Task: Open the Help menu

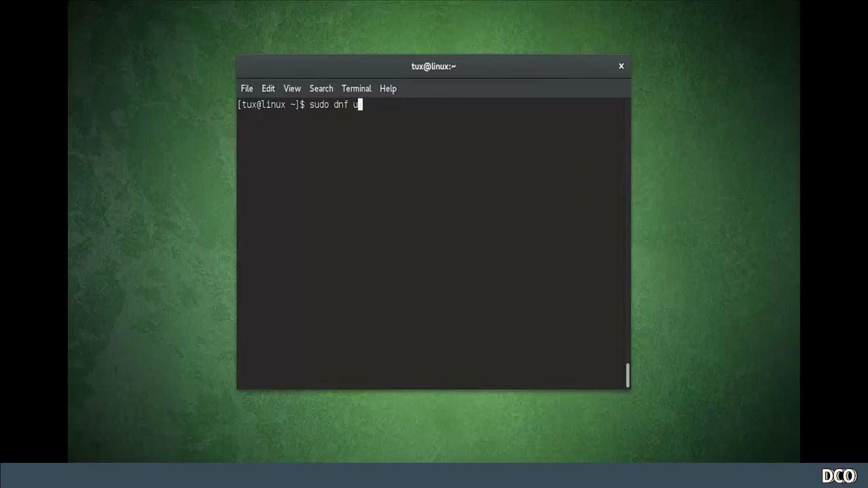Action: click(x=388, y=89)
